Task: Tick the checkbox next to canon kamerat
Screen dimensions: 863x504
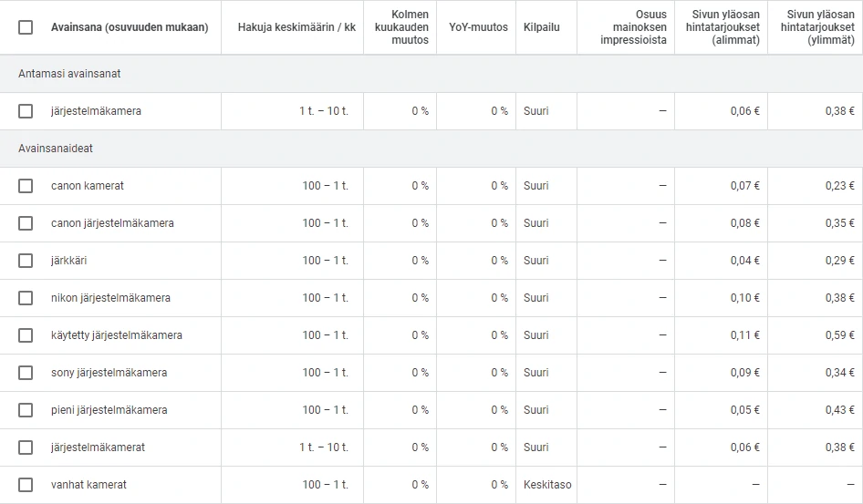Action: point(26,186)
